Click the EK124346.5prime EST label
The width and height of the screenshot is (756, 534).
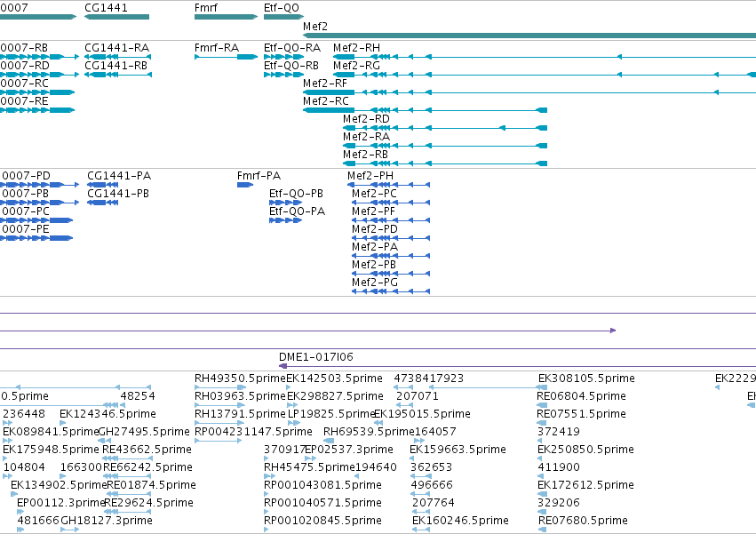[x=108, y=414]
